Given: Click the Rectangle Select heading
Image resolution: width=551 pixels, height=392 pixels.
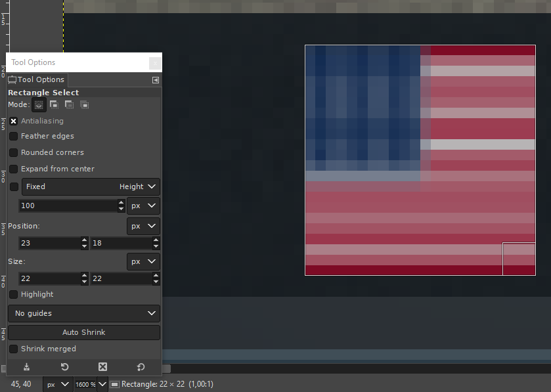Looking at the screenshot, I should (x=43, y=93).
